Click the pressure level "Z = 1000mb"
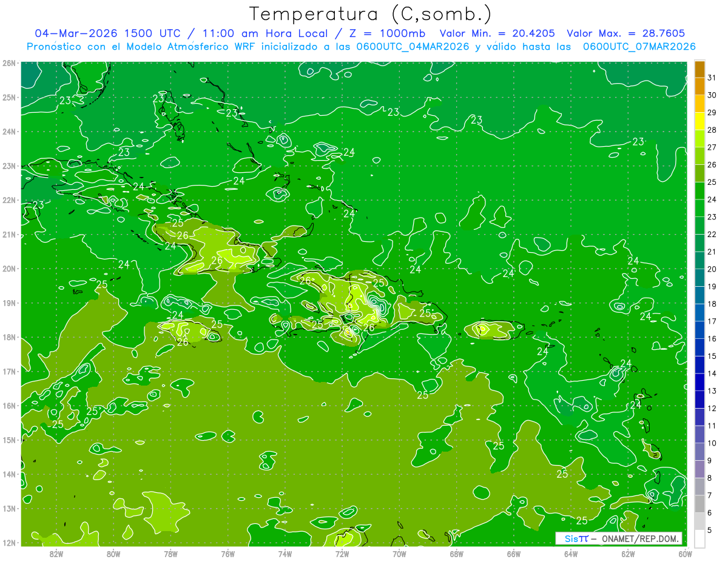This screenshot has width=728, height=562. point(388,33)
